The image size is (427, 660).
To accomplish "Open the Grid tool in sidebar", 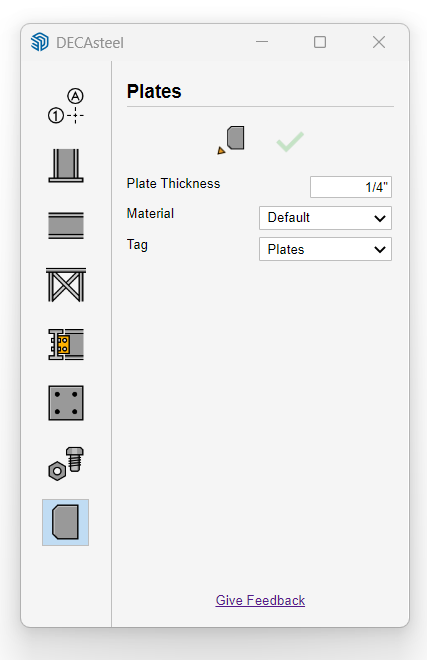I will [65, 106].
